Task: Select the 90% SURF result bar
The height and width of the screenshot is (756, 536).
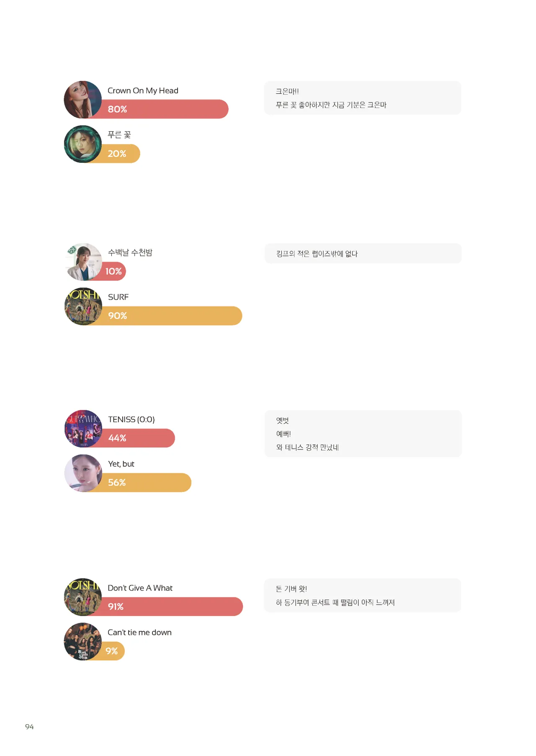Action: click(x=176, y=316)
